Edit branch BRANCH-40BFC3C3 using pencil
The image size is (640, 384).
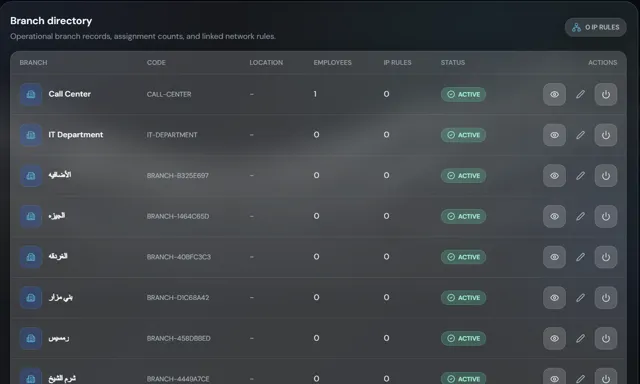point(580,257)
